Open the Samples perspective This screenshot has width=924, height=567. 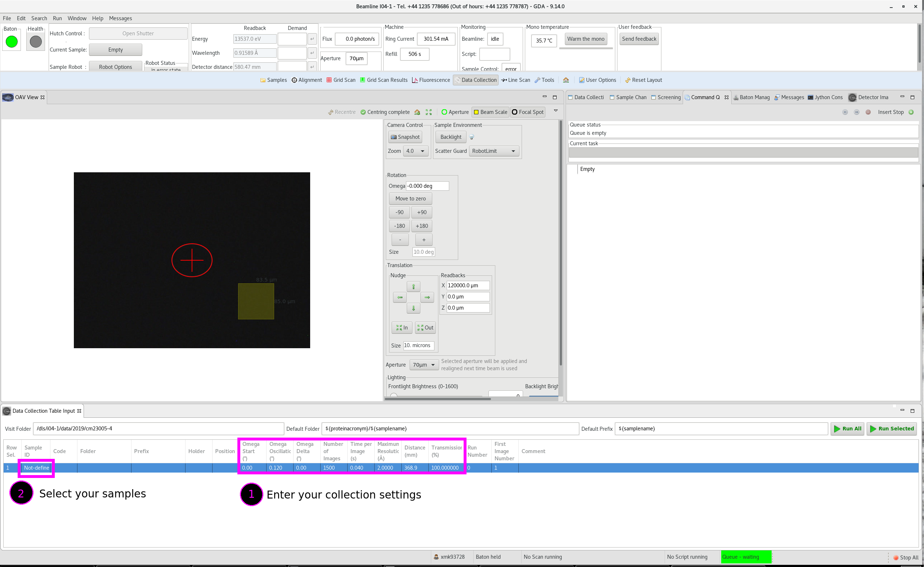pos(273,80)
